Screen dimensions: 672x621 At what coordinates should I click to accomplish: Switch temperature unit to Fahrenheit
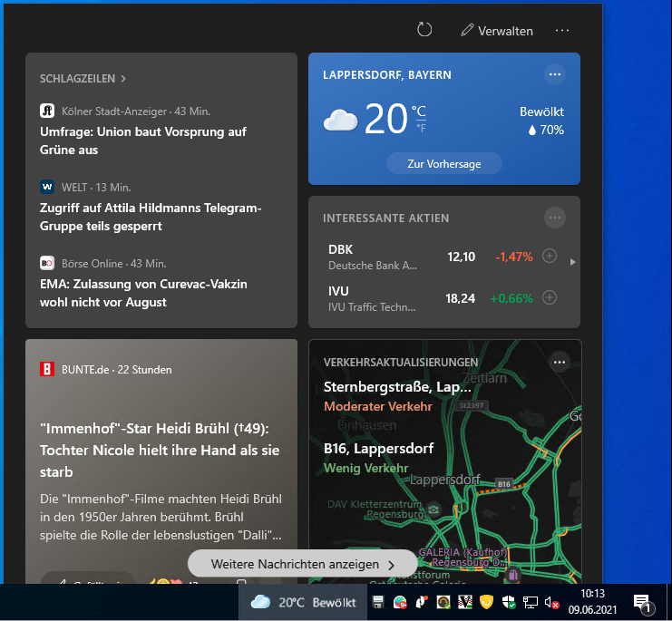(420, 128)
